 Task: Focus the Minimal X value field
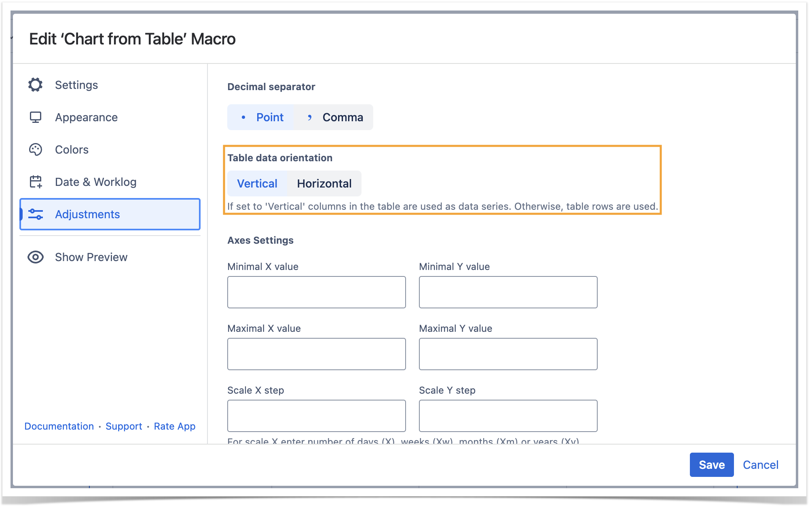pos(316,292)
